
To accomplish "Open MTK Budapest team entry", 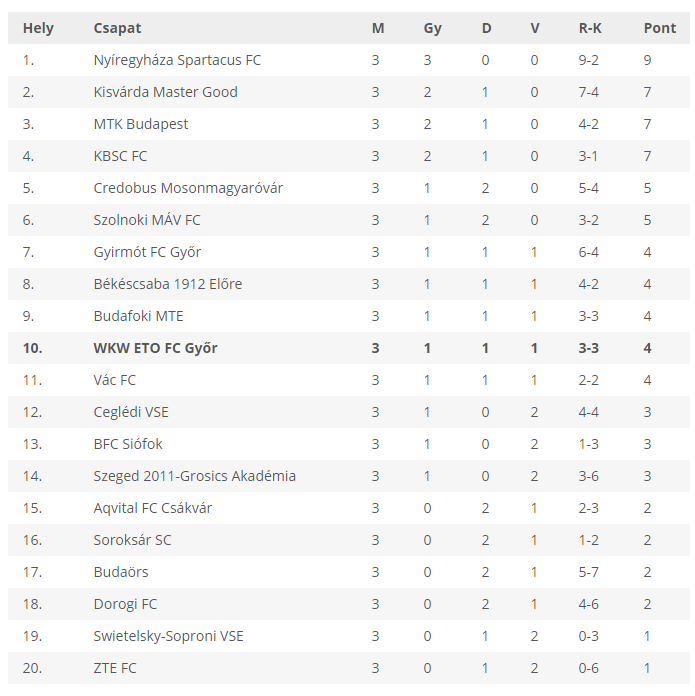I will (x=141, y=124).
